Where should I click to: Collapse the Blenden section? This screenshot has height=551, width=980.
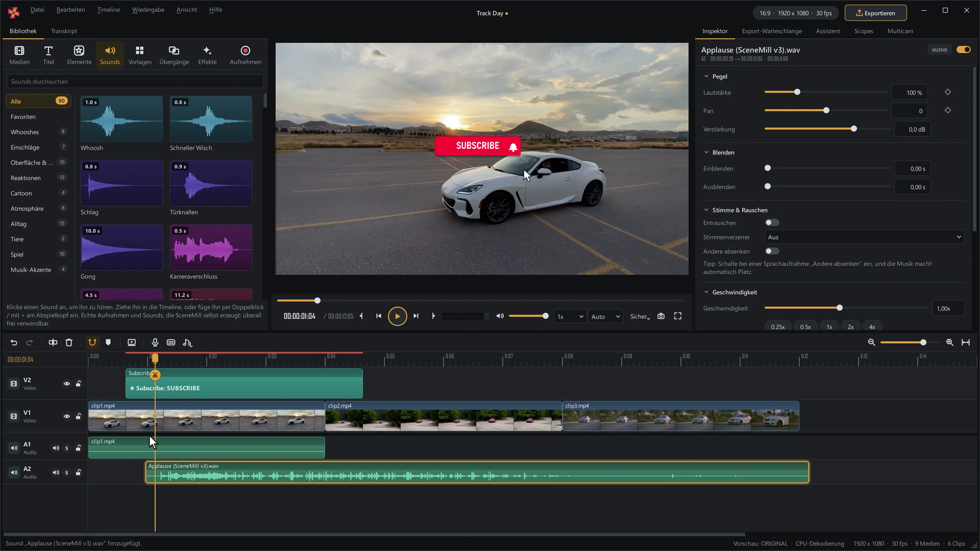[x=706, y=152]
